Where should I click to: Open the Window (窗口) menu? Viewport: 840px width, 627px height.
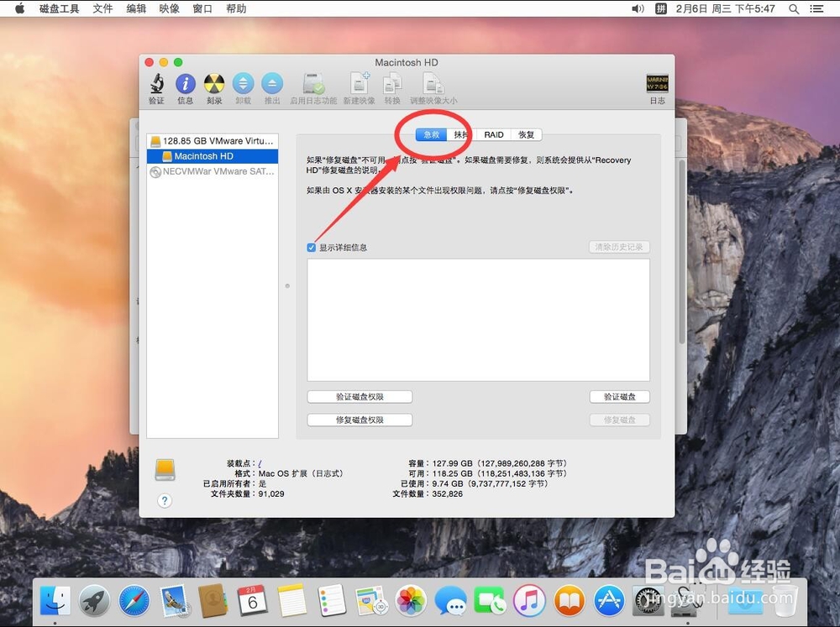tap(202, 8)
